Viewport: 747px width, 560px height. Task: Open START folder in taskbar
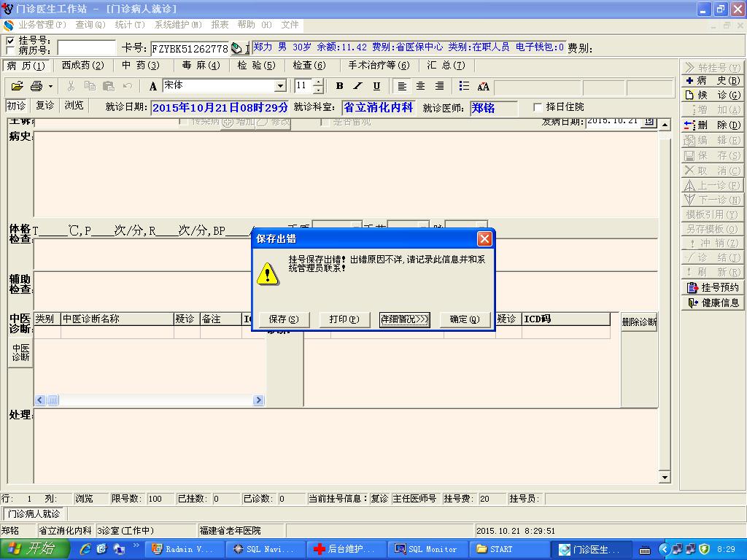(x=508, y=549)
